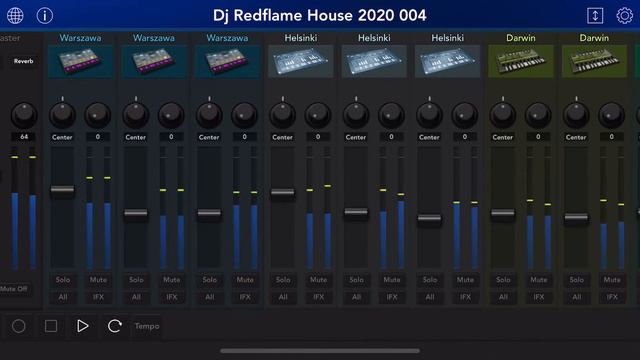Click All on the second Helsinki channel
The width and height of the screenshot is (640, 360).
tap(356, 297)
